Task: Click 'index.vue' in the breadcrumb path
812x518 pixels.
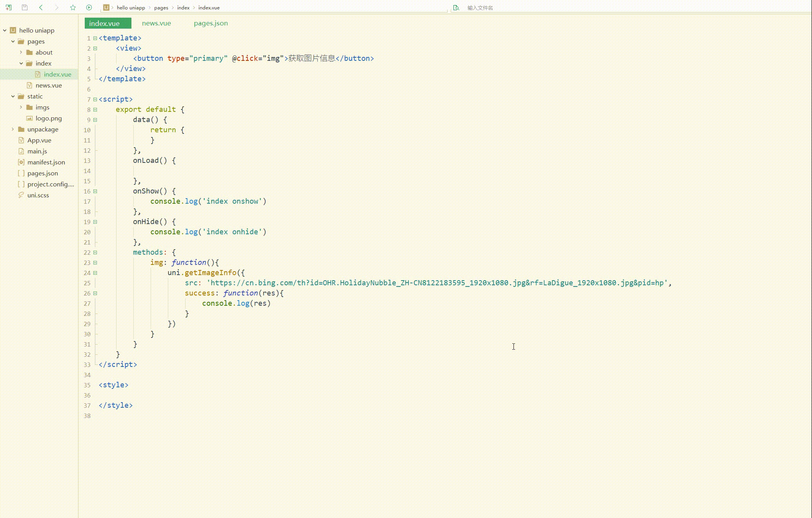Action: coord(209,7)
